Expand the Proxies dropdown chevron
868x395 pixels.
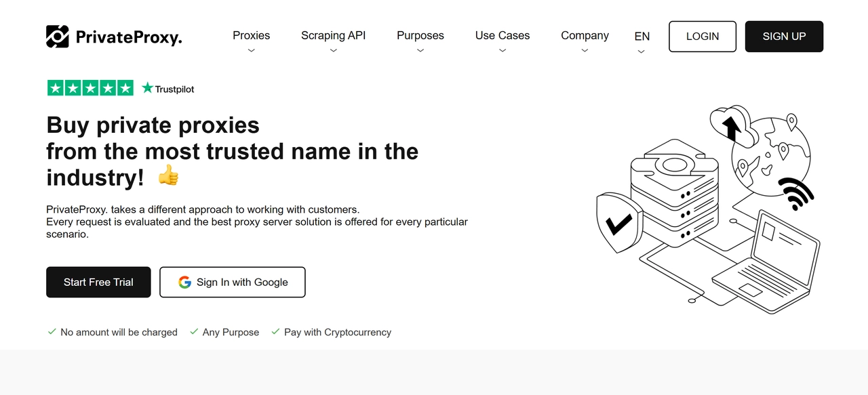coord(251,49)
